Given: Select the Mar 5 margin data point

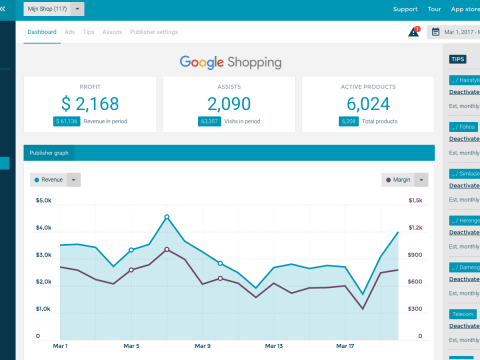Looking at the screenshot, I should coord(131,270).
